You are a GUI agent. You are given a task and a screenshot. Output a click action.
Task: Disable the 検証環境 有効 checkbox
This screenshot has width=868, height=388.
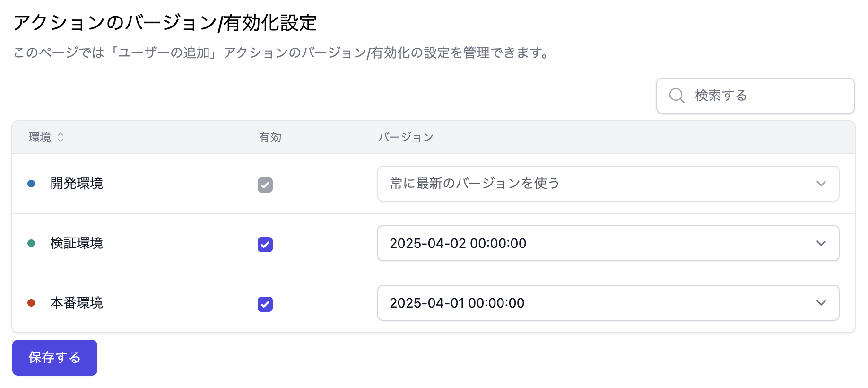point(265,245)
